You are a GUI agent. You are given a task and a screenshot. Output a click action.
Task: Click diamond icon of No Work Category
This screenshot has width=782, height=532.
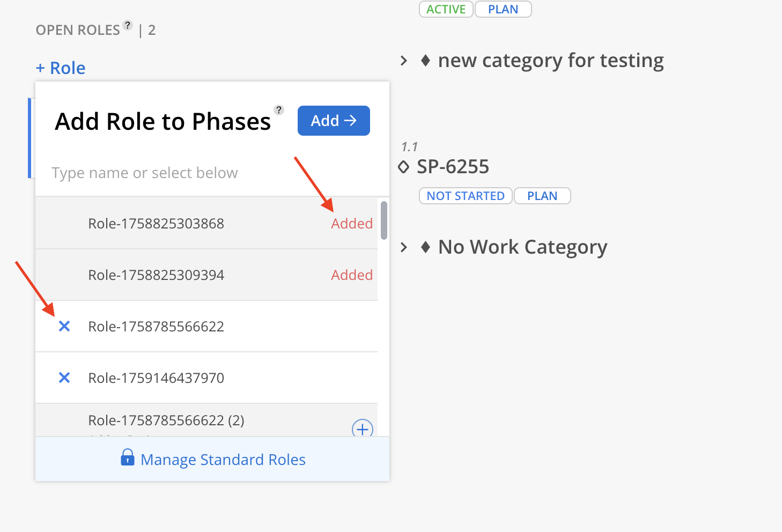[x=426, y=247]
